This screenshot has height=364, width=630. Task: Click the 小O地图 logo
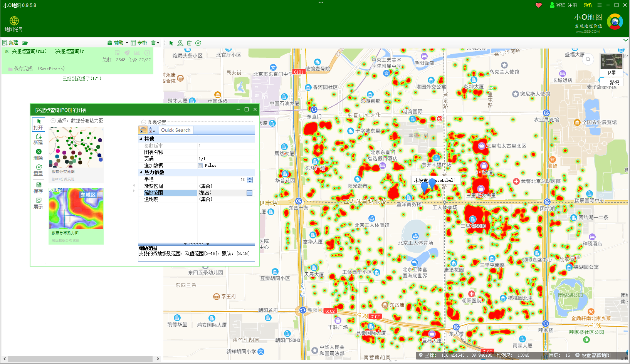pos(615,22)
